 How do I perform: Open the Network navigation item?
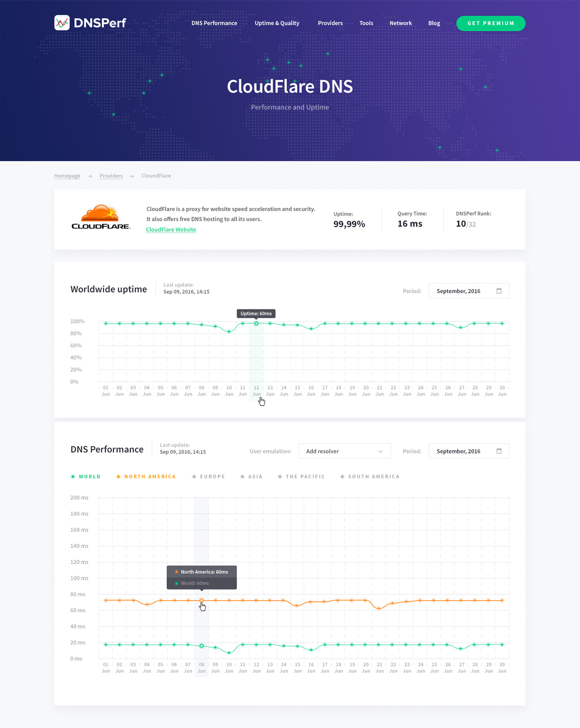click(x=401, y=23)
